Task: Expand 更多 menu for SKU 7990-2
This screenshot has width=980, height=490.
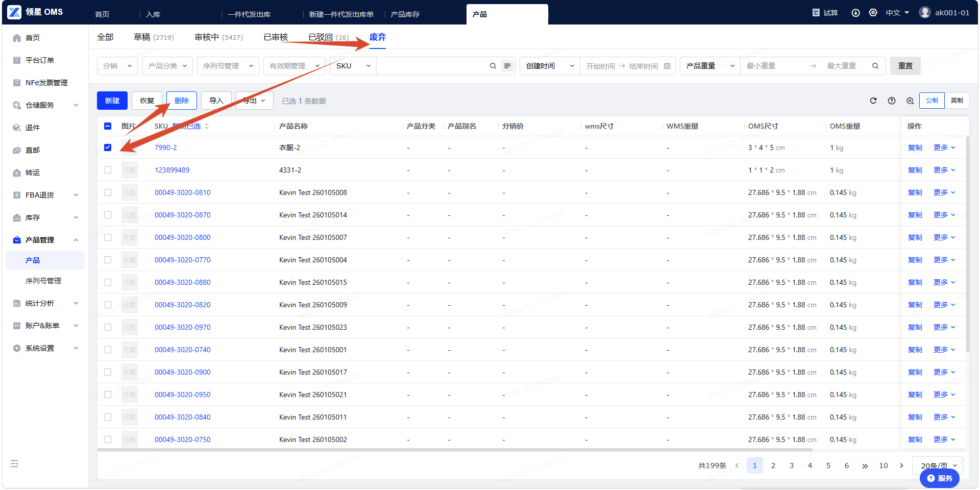Action: 944,148
